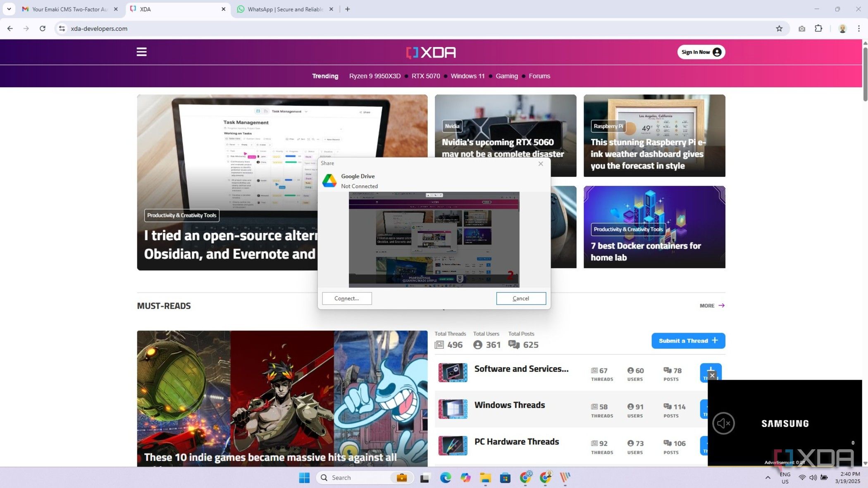Open the Windows 11 trending link
Image resolution: width=868 pixels, height=488 pixels.
[x=467, y=76]
